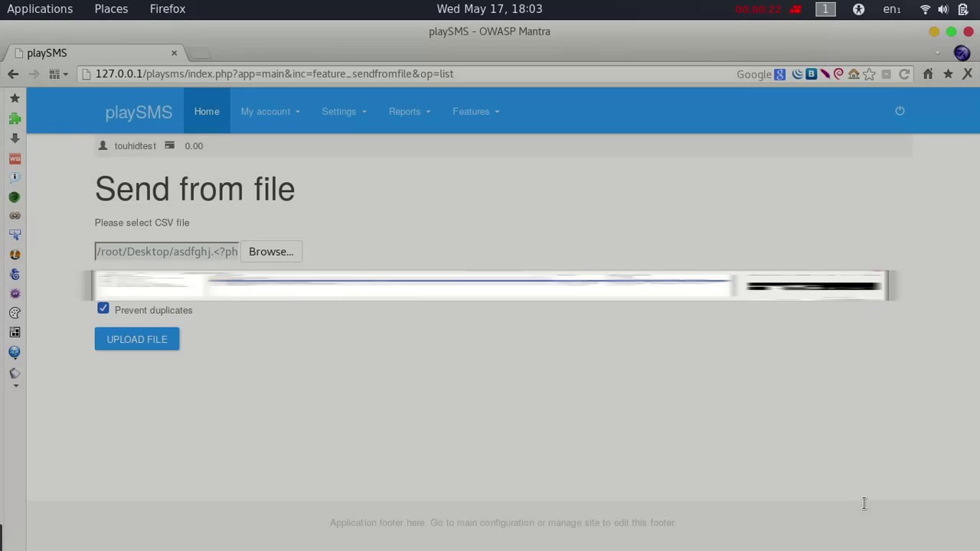Expand the Features dropdown
The width and height of the screenshot is (980, 551).
click(x=475, y=112)
